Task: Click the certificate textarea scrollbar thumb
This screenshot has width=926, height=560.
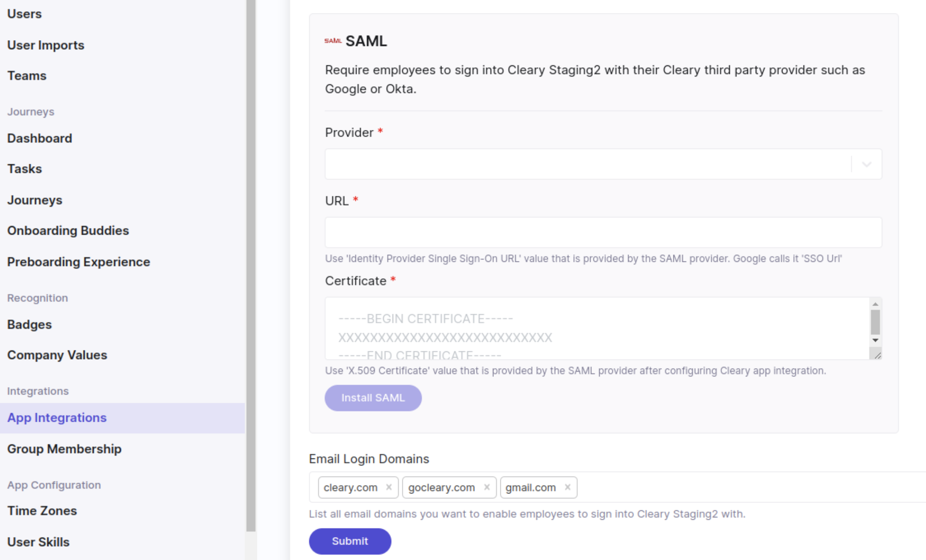Action: click(875, 322)
